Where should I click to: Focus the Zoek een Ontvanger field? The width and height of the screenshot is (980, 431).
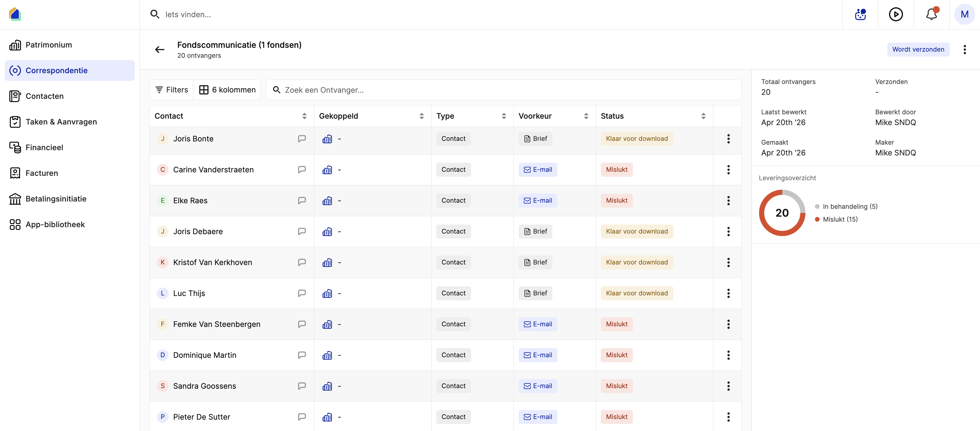pyautogui.click(x=504, y=90)
